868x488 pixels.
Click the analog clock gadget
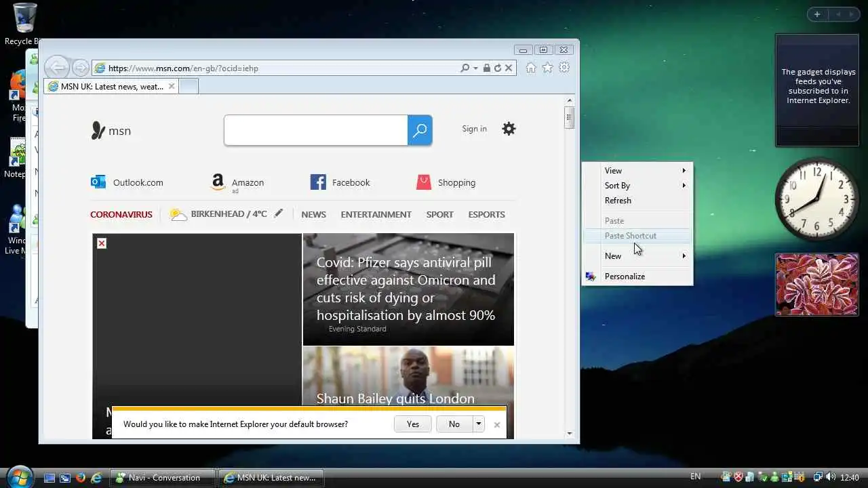(817, 199)
